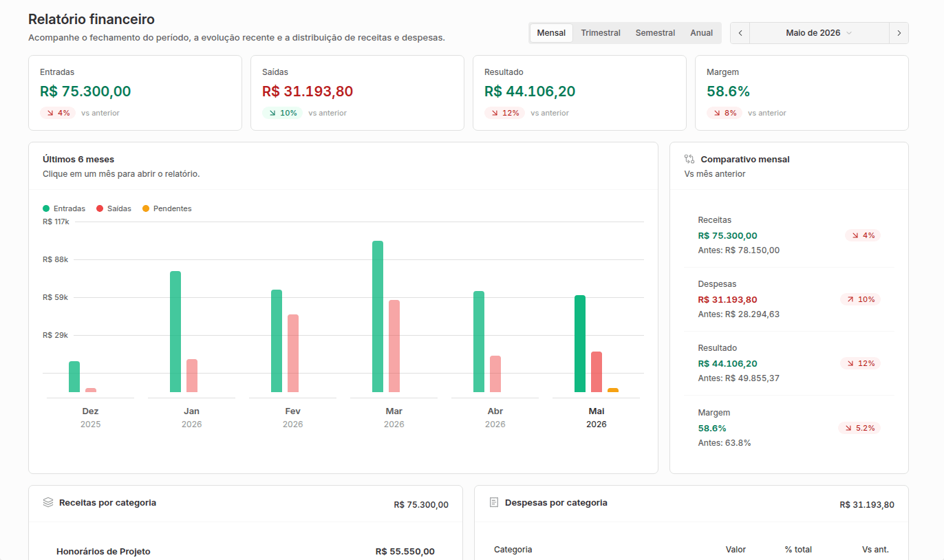Click the % total column header
Viewport: 944px width, 560px height.
(x=798, y=550)
